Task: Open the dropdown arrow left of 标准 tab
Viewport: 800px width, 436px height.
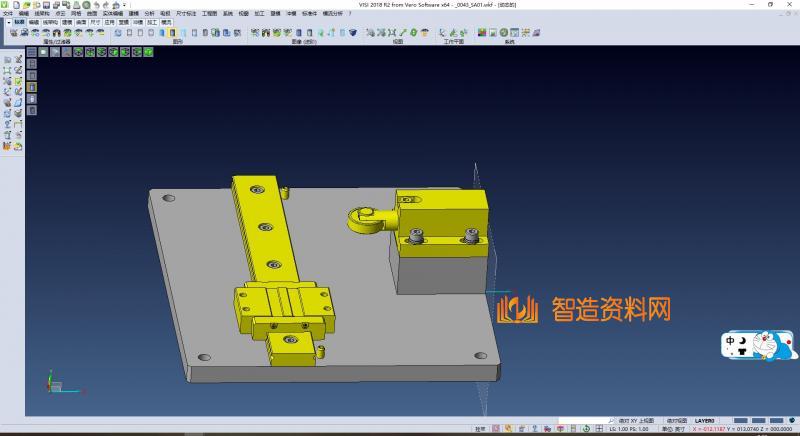Action: 8,21
